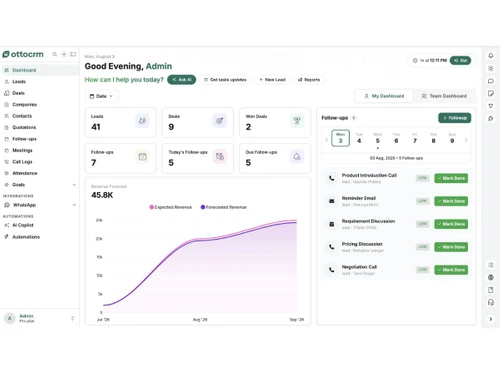Go to previous week in calendar
Image resolution: width=500 pixels, height=375 pixels.
pyautogui.click(x=327, y=140)
